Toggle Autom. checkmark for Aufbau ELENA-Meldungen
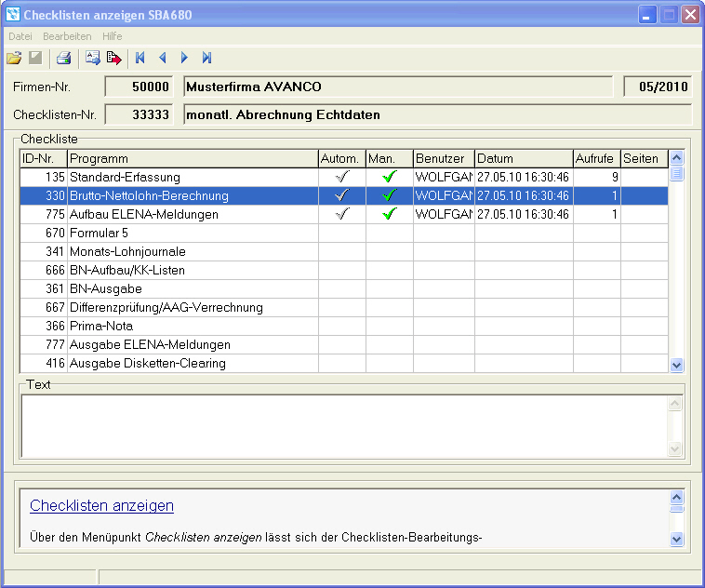 [x=342, y=214]
